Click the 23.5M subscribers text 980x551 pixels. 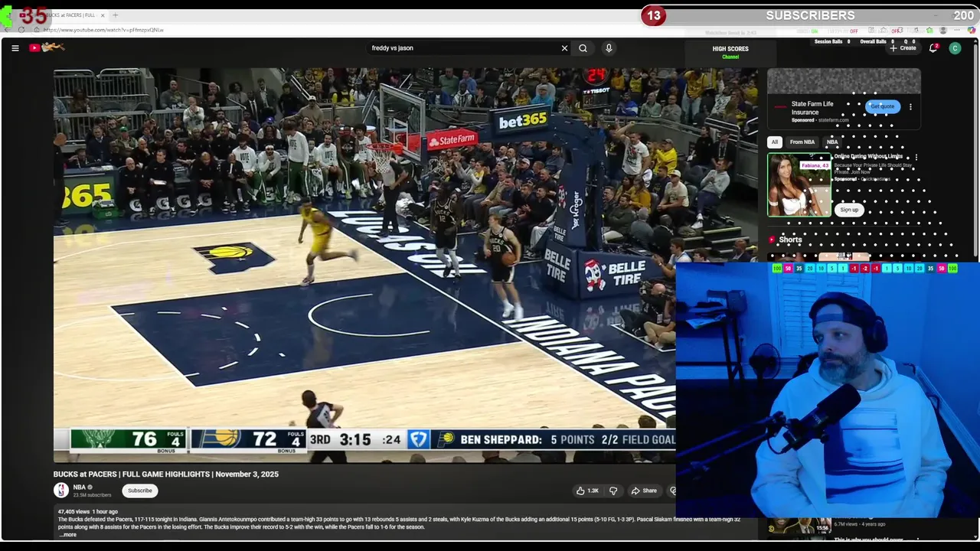click(x=92, y=495)
